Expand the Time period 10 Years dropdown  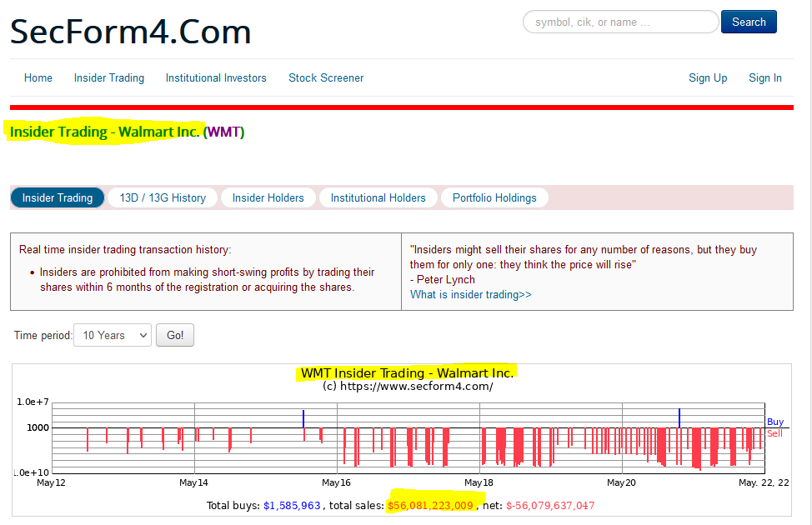point(113,335)
